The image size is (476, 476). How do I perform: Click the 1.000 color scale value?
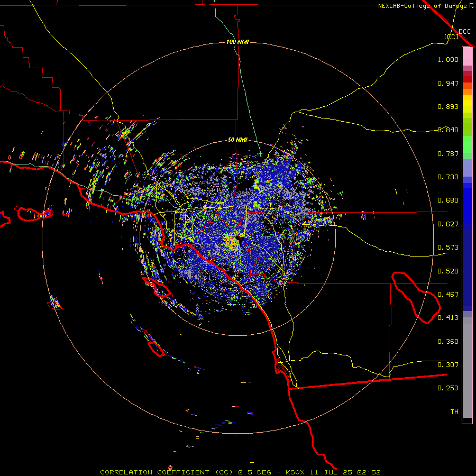pyautogui.click(x=448, y=59)
